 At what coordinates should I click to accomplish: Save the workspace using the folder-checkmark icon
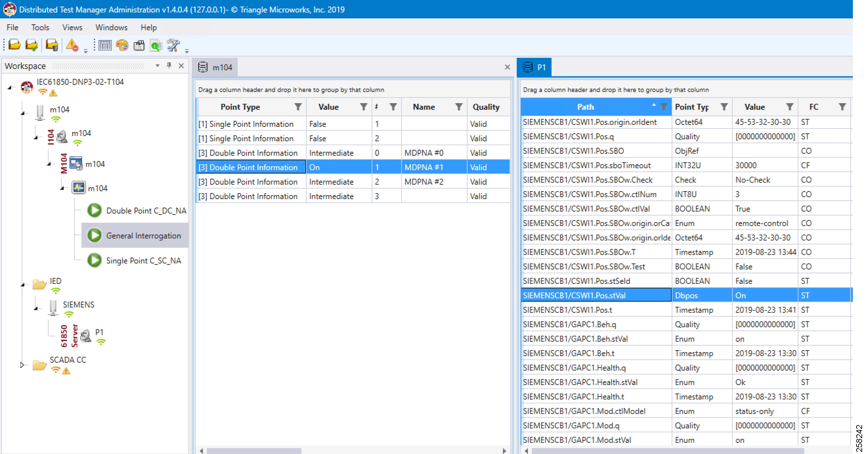pyautogui.click(x=31, y=45)
